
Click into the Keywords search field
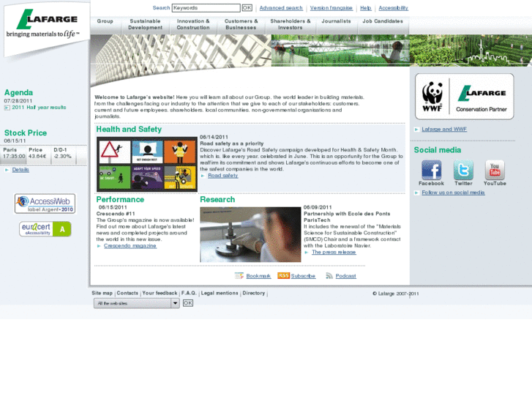point(206,8)
